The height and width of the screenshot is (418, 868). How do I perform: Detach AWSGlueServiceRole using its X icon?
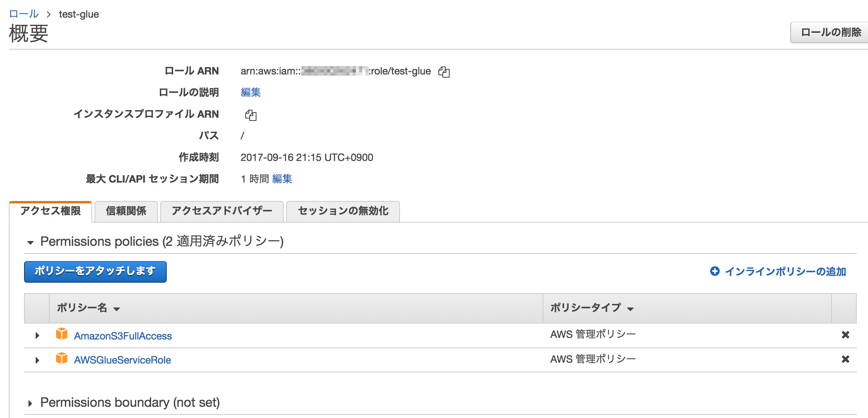[845, 359]
